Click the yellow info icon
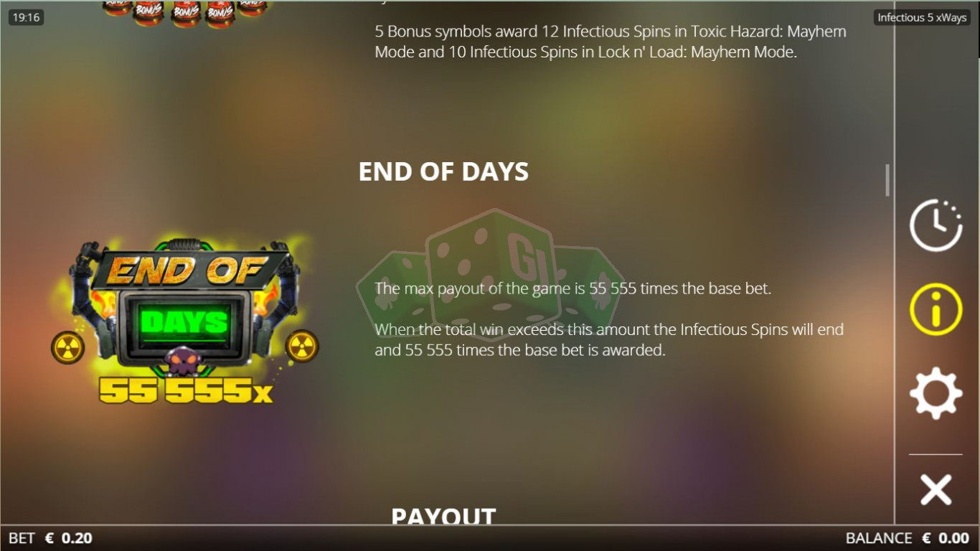Screen dimensions: 980x551 936,309
